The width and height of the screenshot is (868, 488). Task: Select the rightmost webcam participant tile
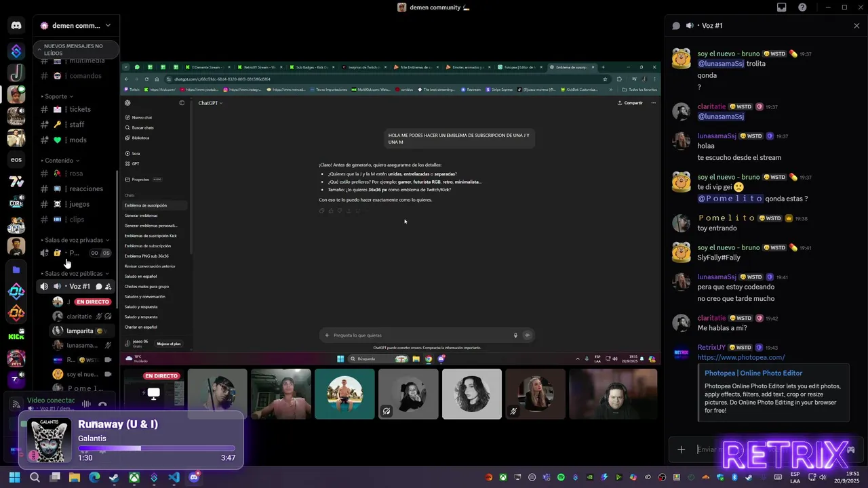click(x=613, y=394)
